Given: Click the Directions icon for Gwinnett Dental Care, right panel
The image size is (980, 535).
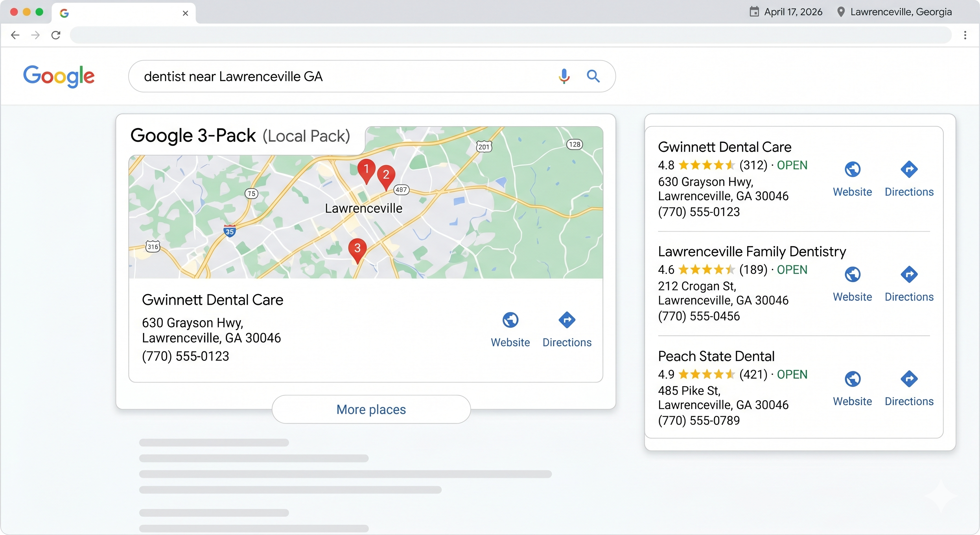Looking at the screenshot, I should pos(909,169).
